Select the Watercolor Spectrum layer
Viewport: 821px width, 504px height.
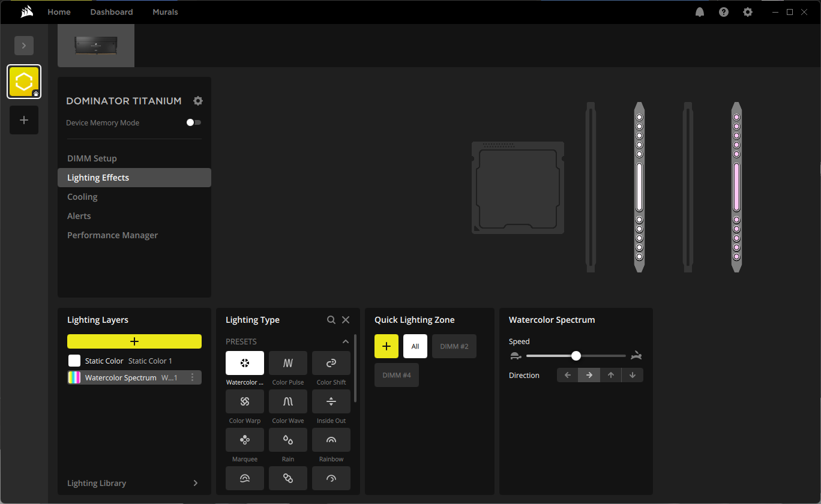coord(134,377)
